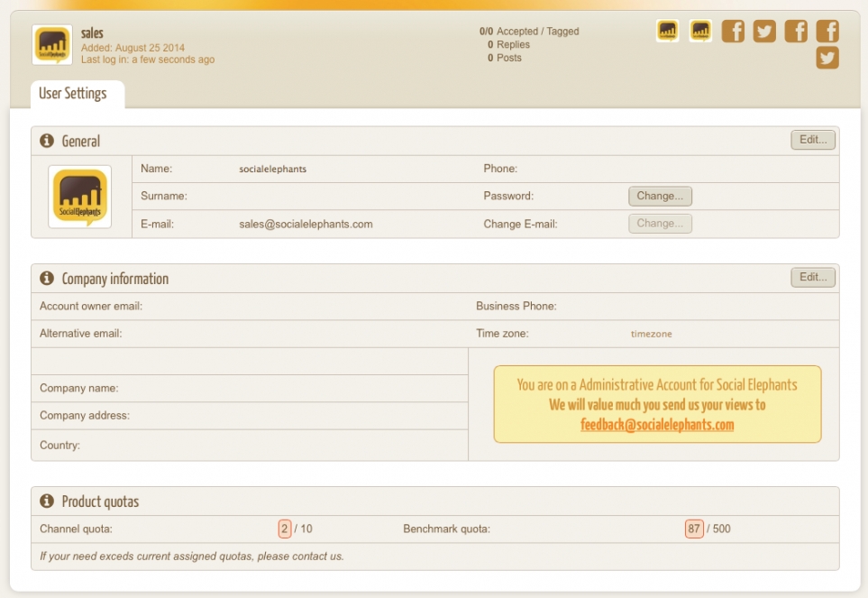This screenshot has width=868, height=598.
Task: Click the '0 Posts' stat
Action: (504, 58)
